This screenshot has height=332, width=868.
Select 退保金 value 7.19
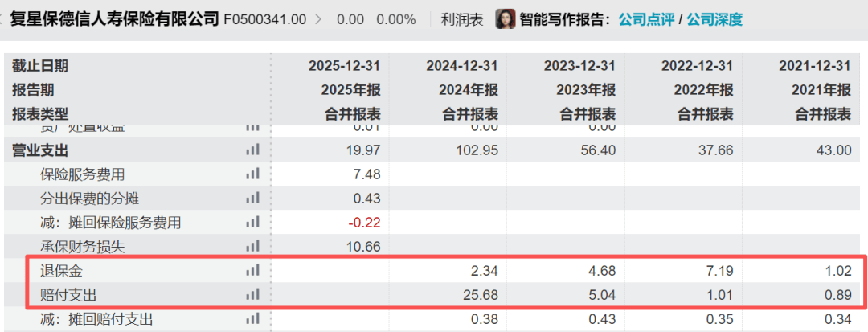719,270
